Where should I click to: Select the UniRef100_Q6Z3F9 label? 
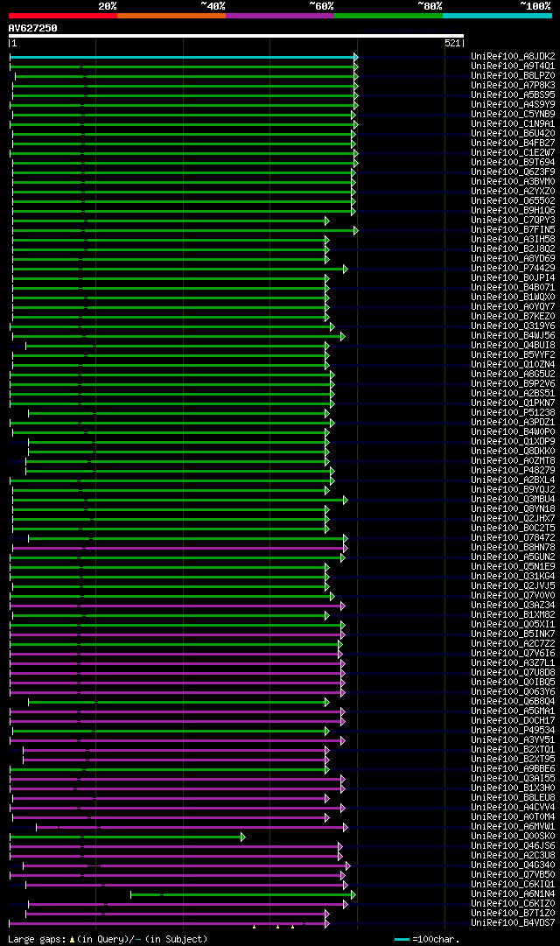(513, 172)
